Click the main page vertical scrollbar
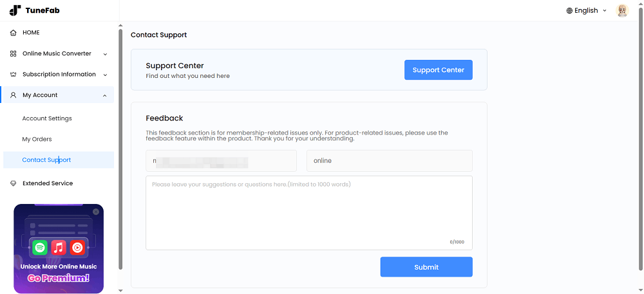This screenshot has width=644, height=294. 640,138
